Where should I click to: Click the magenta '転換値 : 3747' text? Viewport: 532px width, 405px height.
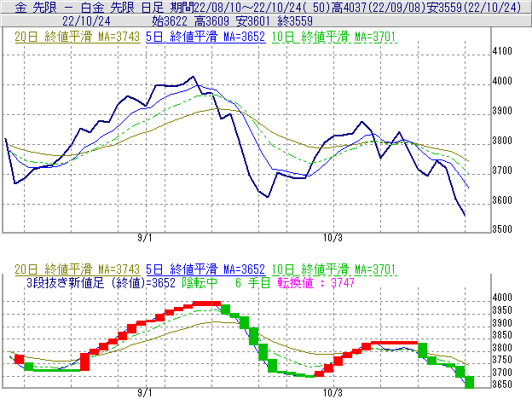pyautogui.click(x=315, y=282)
